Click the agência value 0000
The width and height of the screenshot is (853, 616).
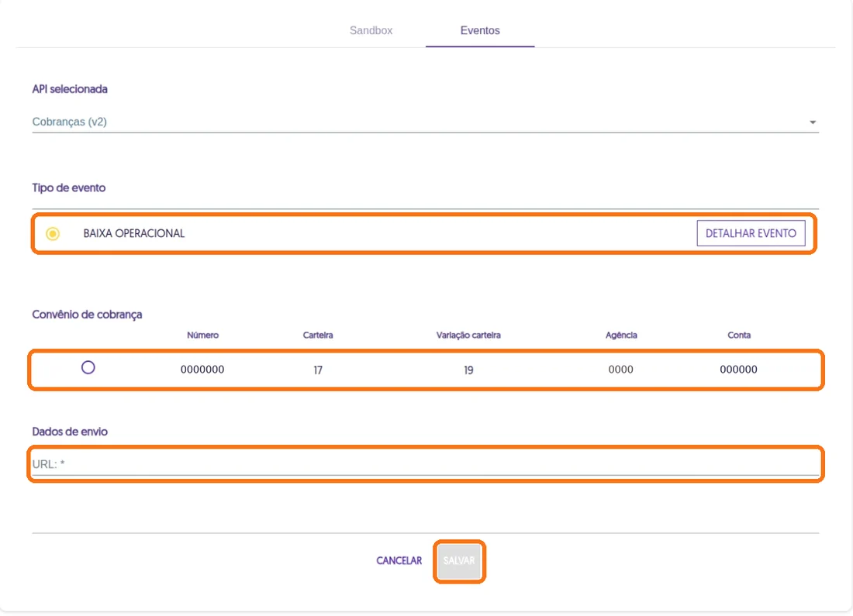click(620, 370)
